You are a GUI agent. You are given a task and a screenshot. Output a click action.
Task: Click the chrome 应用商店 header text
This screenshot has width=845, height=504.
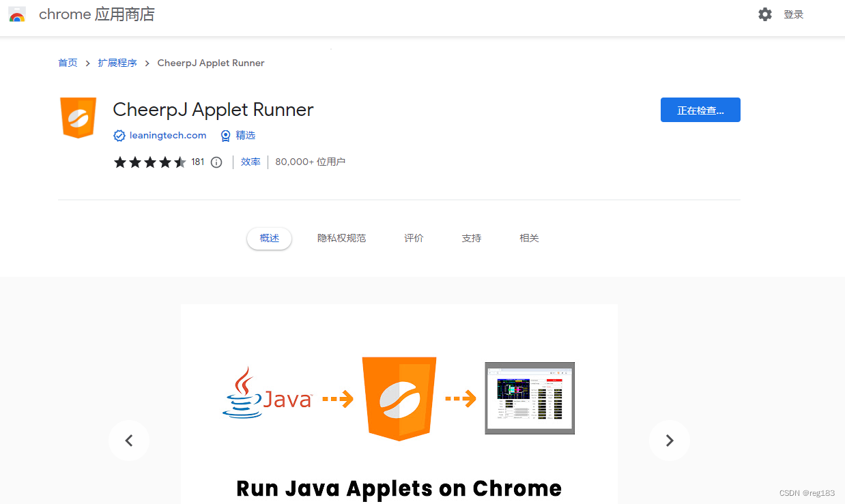[97, 14]
